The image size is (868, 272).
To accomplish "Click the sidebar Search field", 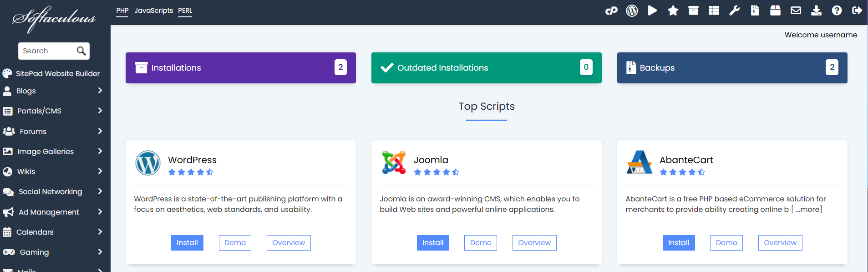I will [47, 51].
